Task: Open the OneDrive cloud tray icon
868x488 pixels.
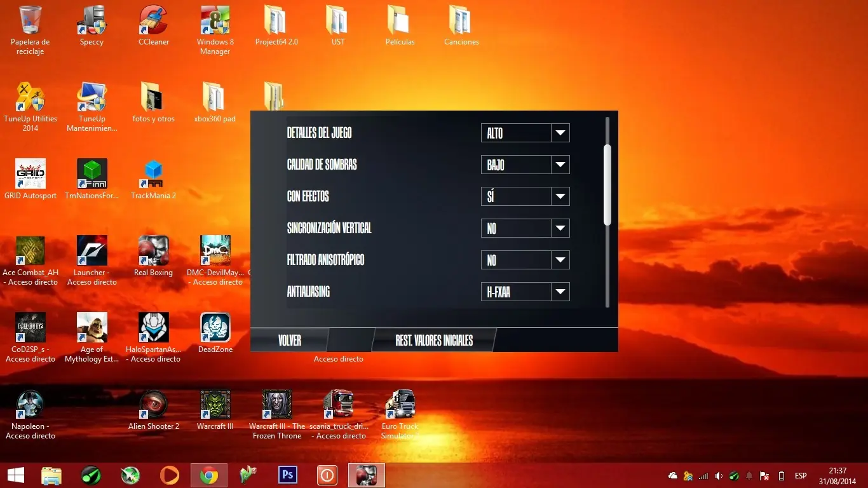Action: [x=673, y=475]
